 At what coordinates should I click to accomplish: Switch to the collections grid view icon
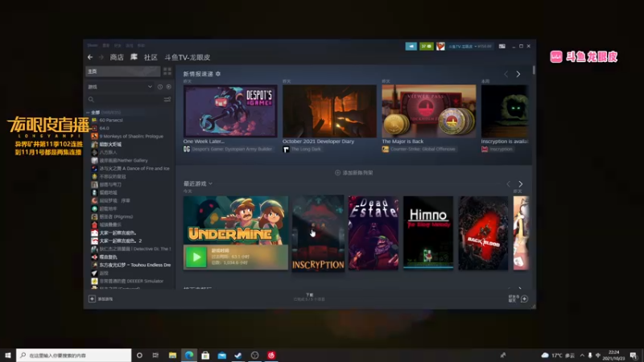pos(167,72)
